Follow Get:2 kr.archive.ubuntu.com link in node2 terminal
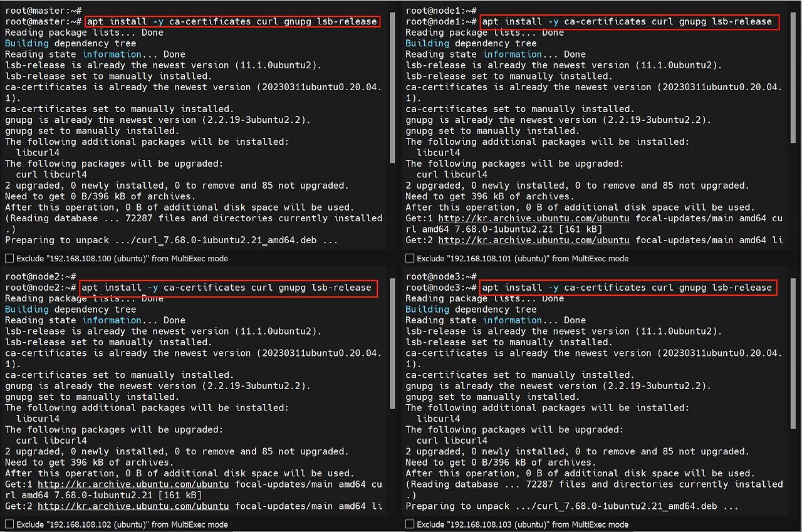The width and height of the screenshot is (802, 532). pos(133,506)
